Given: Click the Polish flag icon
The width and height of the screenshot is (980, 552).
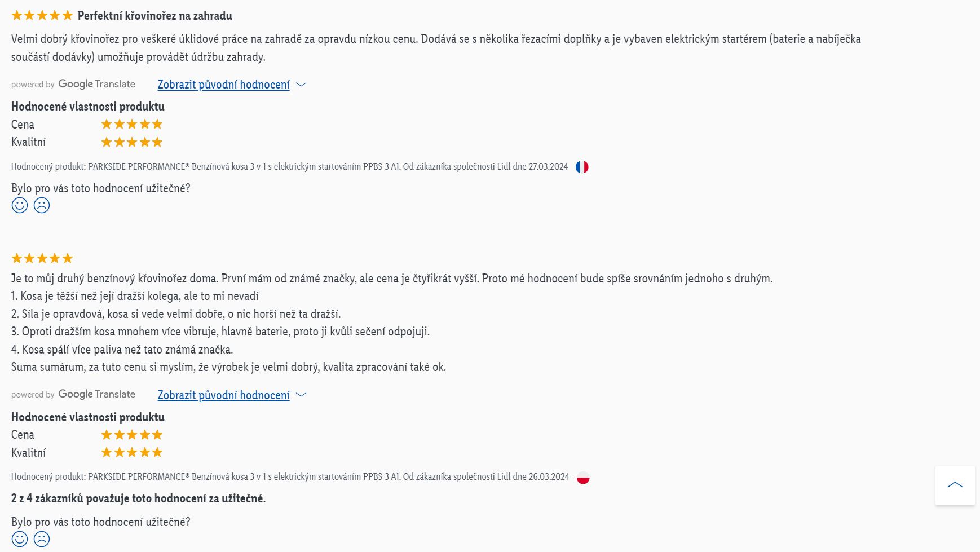Looking at the screenshot, I should [583, 478].
